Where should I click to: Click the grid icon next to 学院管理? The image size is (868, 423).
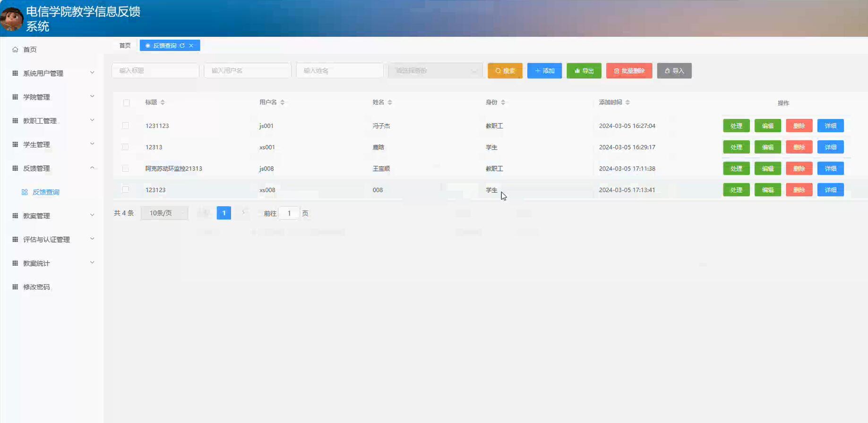tap(15, 97)
